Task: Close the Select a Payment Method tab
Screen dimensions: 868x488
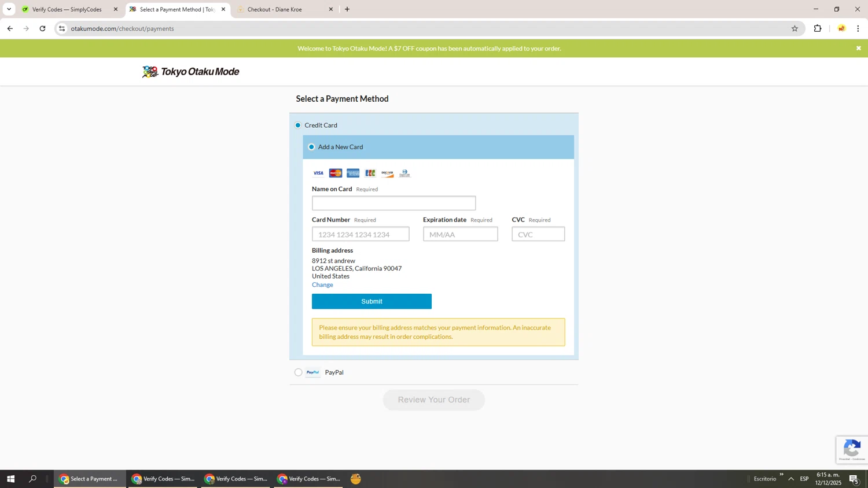Action: point(223,9)
